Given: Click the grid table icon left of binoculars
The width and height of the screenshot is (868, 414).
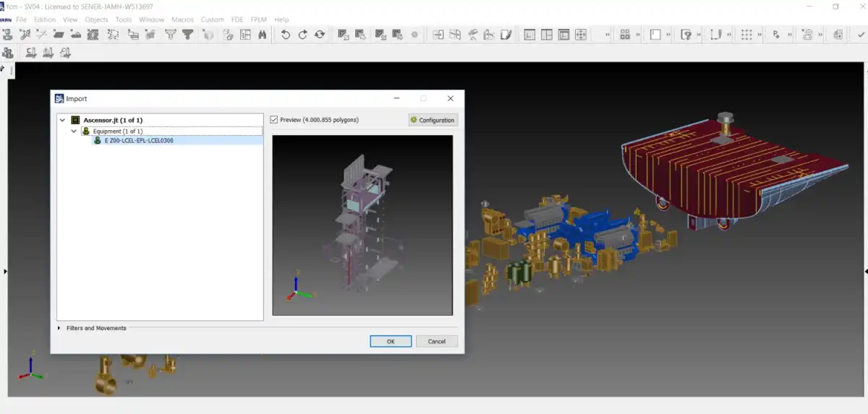Looking at the screenshot, I should (245, 35).
